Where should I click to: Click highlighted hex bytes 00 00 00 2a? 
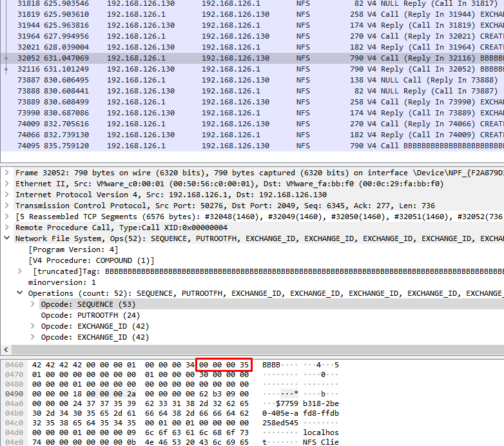point(111,394)
